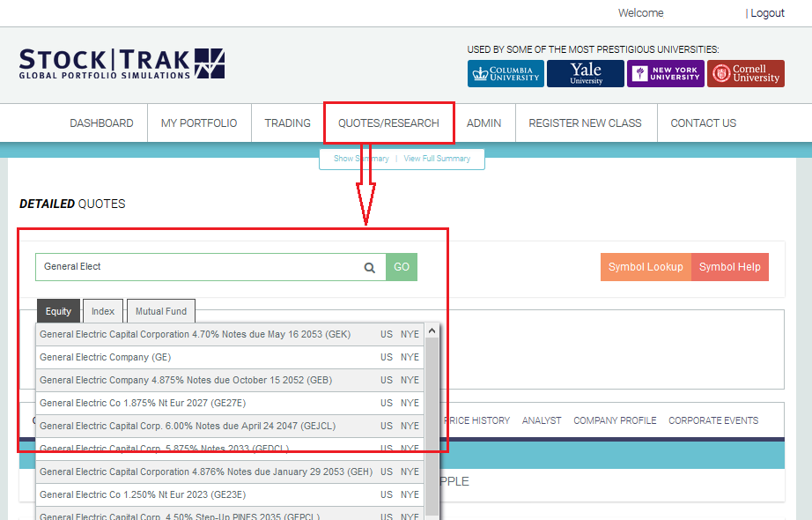Open Register New Class page
The height and width of the screenshot is (520, 812).
585,123
